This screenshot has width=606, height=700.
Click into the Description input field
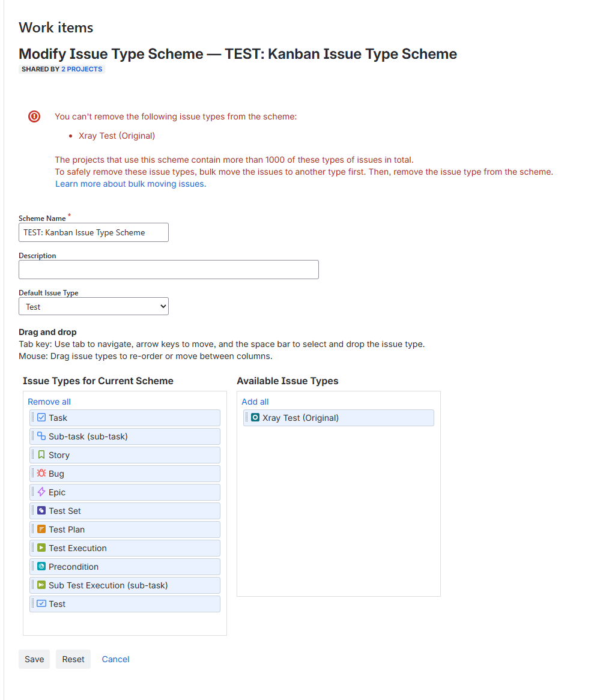point(168,270)
